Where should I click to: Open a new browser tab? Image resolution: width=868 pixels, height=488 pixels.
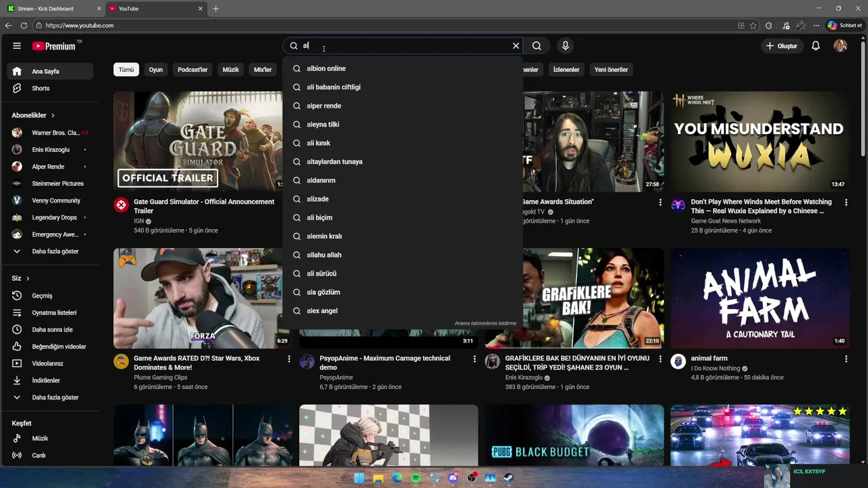[x=216, y=8]
